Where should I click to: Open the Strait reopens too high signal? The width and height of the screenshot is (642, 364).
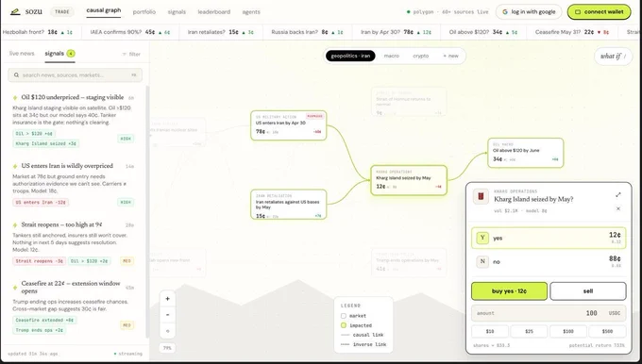[62, 224]
